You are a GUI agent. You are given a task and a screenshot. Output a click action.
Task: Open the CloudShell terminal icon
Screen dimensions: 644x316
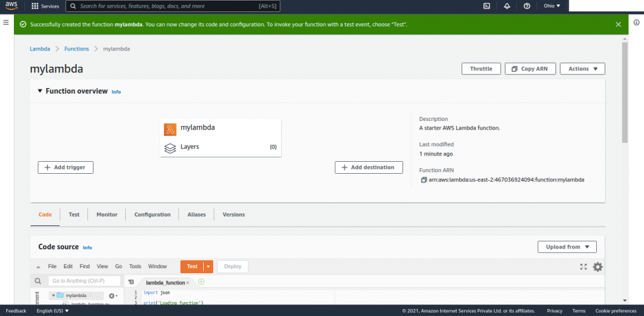[x=487, y=6]
